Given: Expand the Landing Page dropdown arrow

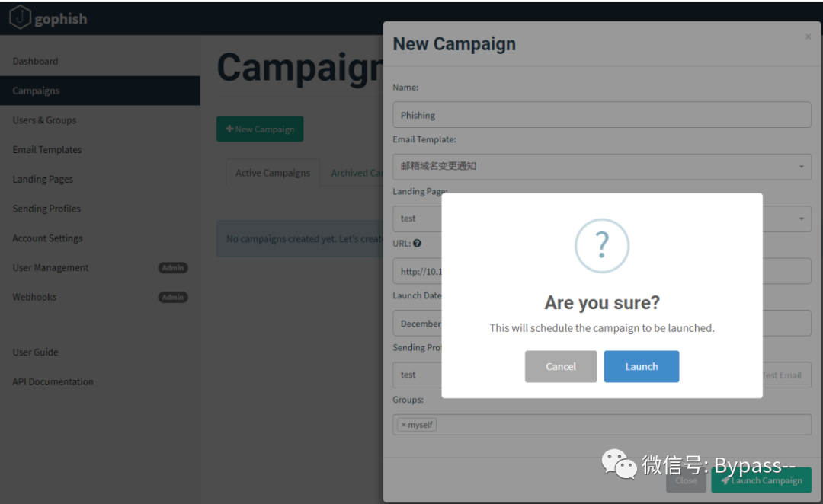Looking at the screenshot, I should [x=802, y=219].
